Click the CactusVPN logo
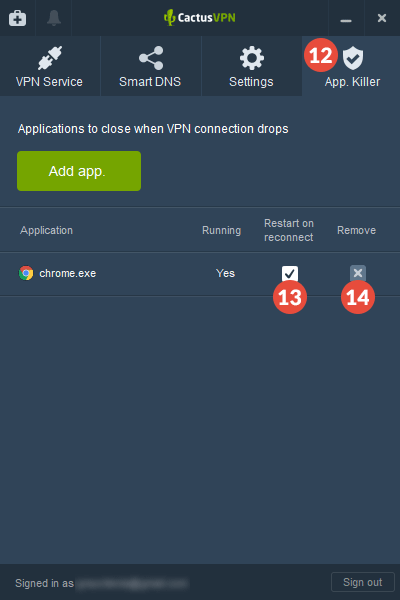The image size is (400, 600). [199, 18]
